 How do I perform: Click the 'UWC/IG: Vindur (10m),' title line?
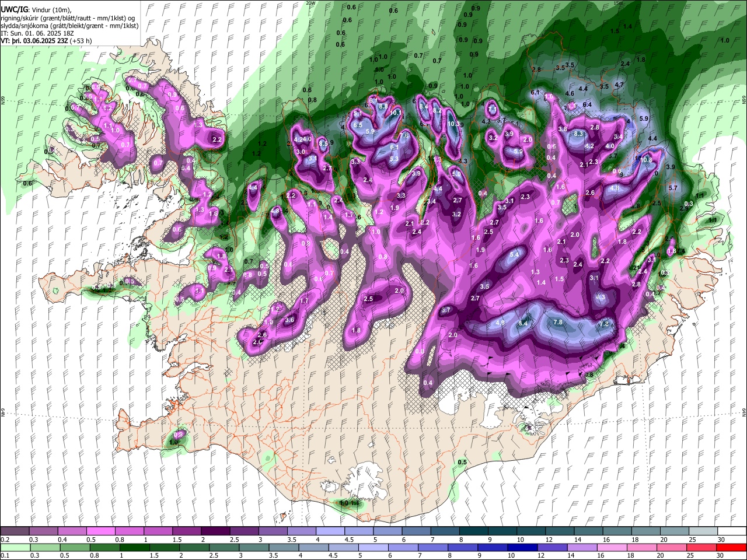pyautogui.click(x=36, y=9)
